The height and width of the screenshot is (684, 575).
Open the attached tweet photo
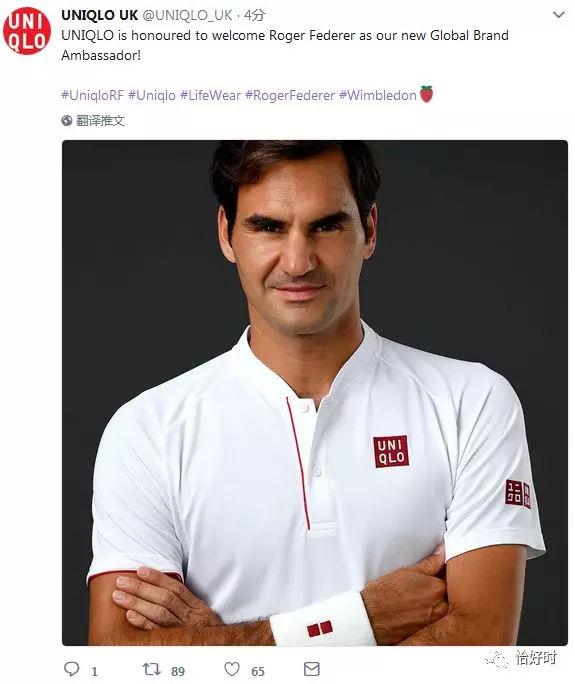(315, 393)
